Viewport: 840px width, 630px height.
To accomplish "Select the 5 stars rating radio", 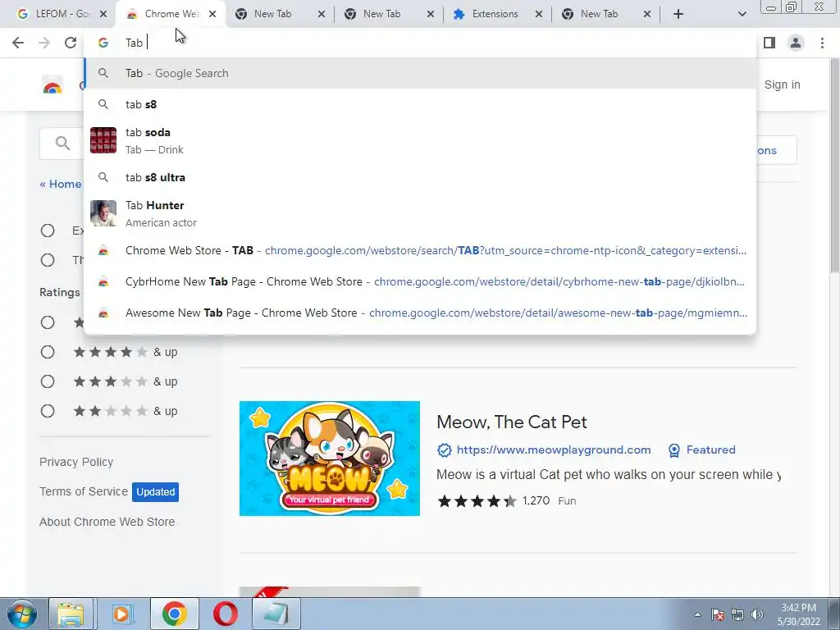I will 48,322.
